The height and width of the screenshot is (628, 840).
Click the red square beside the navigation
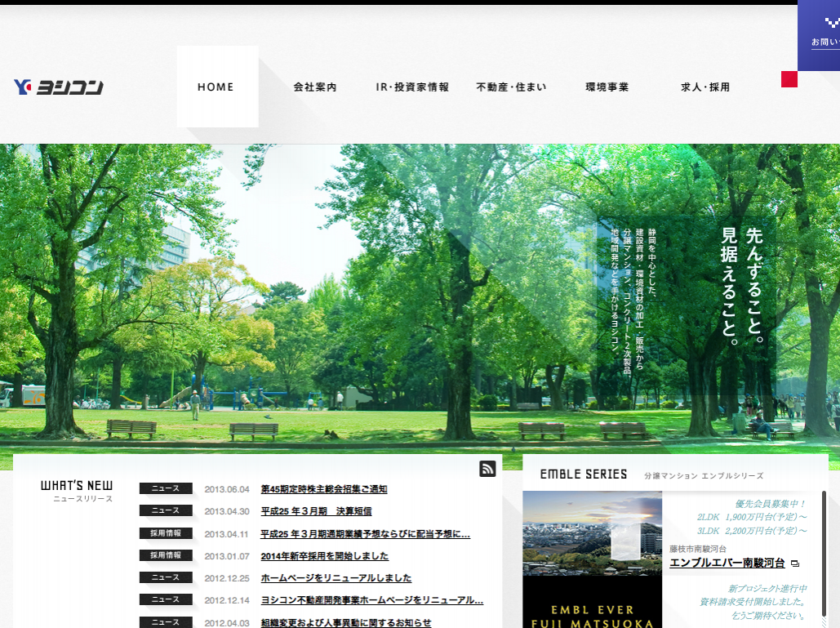pyautogui.click(x=789, y=79)
